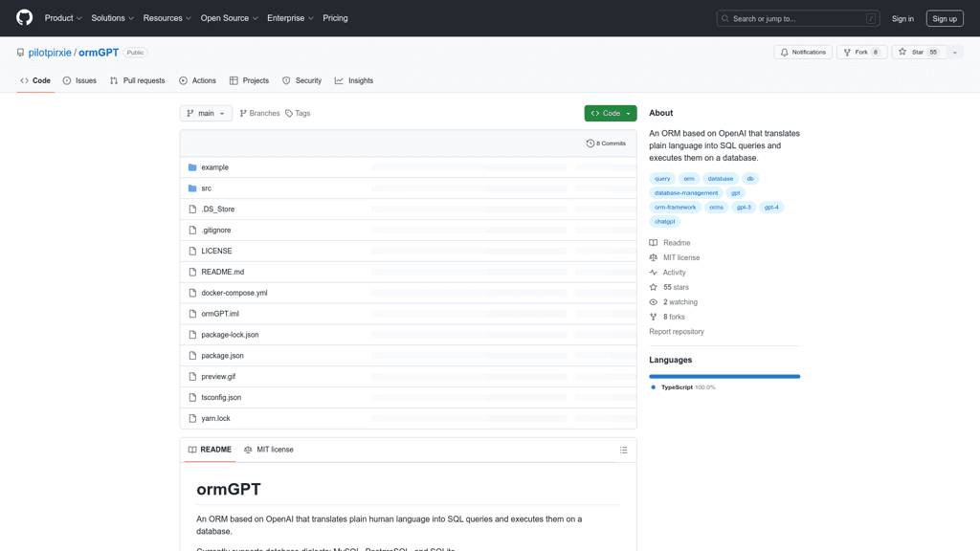Focus the Search or jump to field
This screenshot has width=980, height=551.
[797, 18]
